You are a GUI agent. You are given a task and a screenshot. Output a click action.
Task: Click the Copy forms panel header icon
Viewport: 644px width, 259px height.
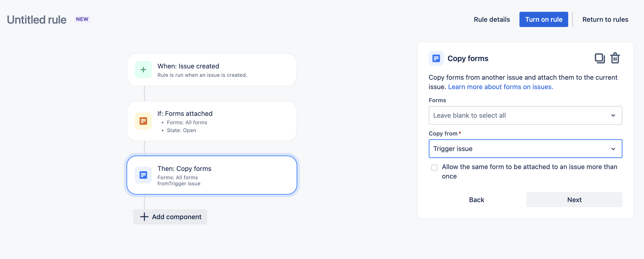[x=436, y=58]
